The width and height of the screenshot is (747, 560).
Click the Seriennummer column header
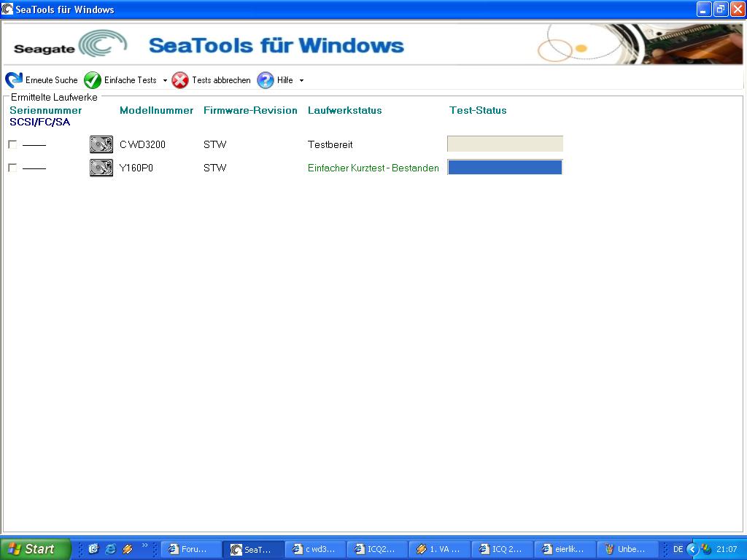coord(46,111)
